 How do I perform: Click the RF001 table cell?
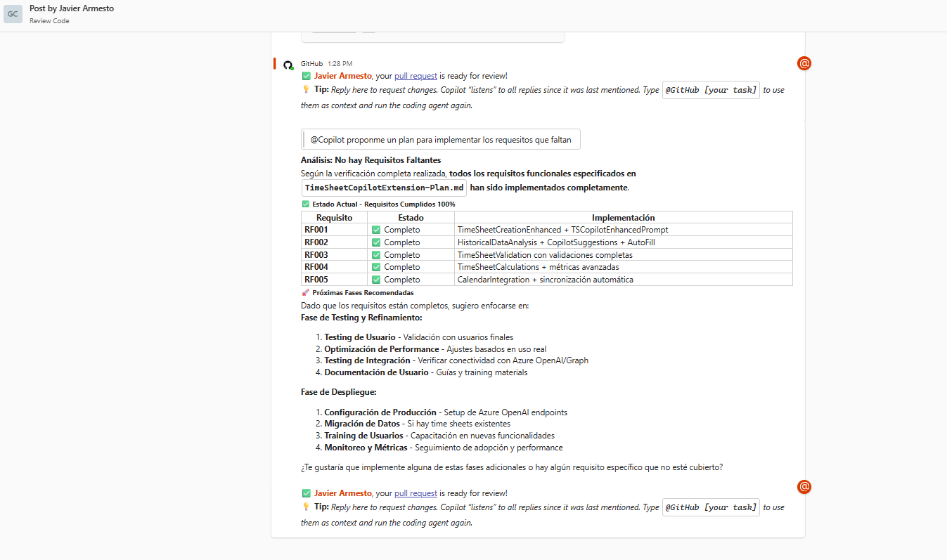tap(334, 230)
